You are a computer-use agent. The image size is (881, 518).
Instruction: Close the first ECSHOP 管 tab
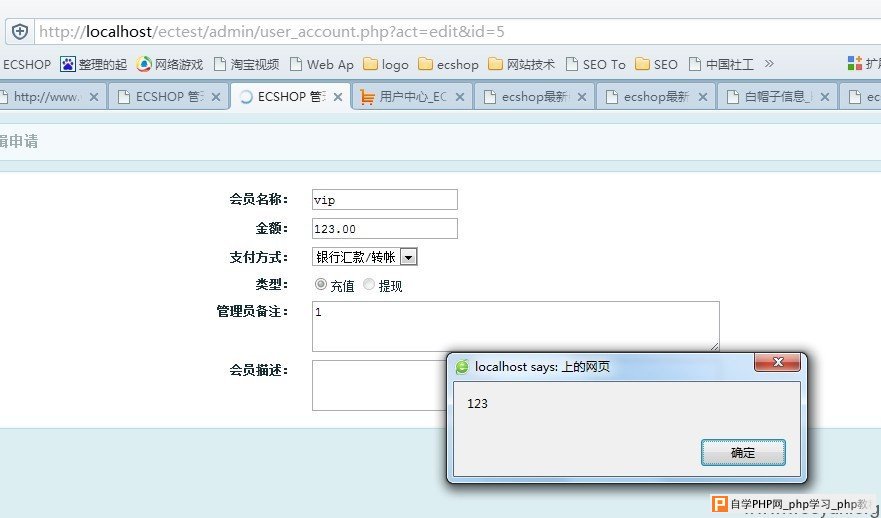click(216, 97)
